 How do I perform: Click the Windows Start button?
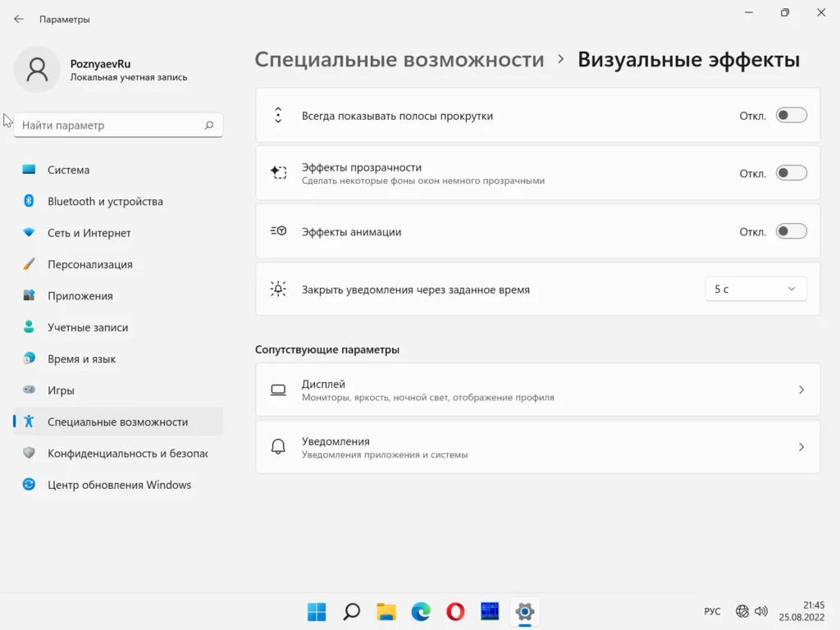317,611
